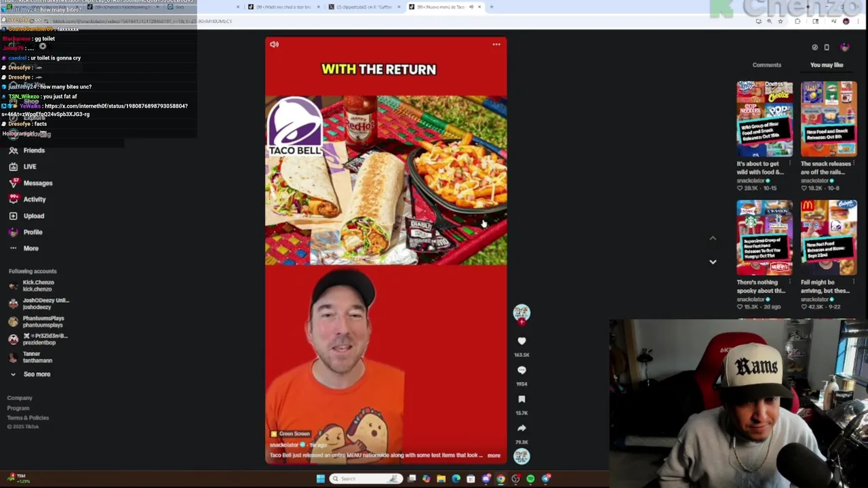Open the Chrome extensions puzzle icon

pyautogui.click(x=797, y=21)
